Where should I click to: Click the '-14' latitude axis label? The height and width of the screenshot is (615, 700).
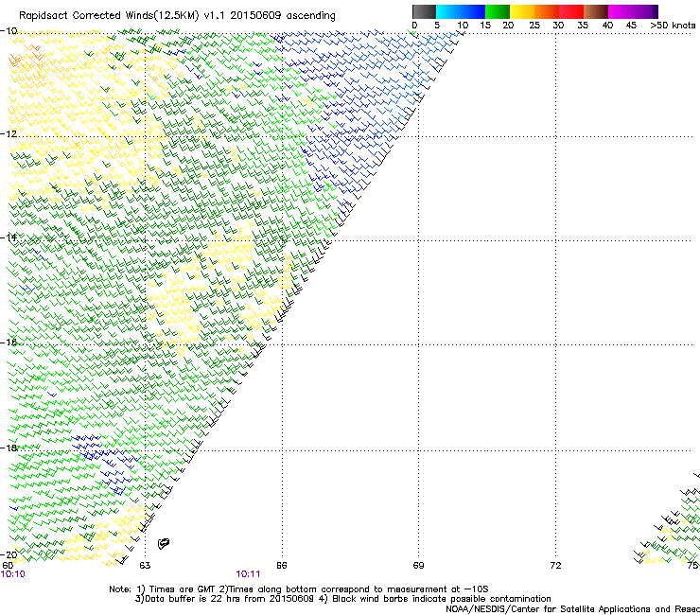click(9, 237)
